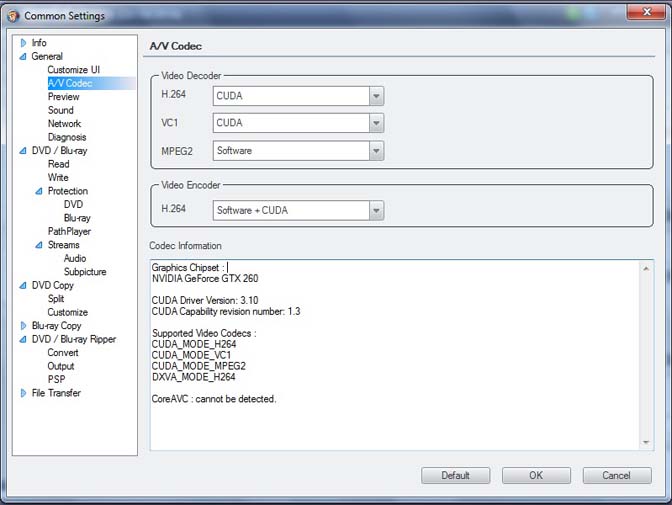The width and height of the screenshot is (672, 505).
Task: Collapse the DVD / Blu-ray Ripper node
Action: pos(23,340)
